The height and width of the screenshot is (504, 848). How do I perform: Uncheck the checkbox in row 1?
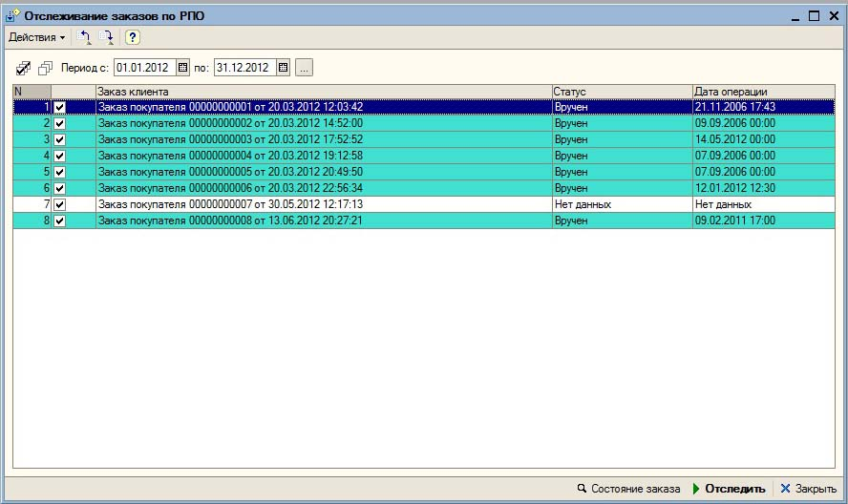(x=59, y=107)
